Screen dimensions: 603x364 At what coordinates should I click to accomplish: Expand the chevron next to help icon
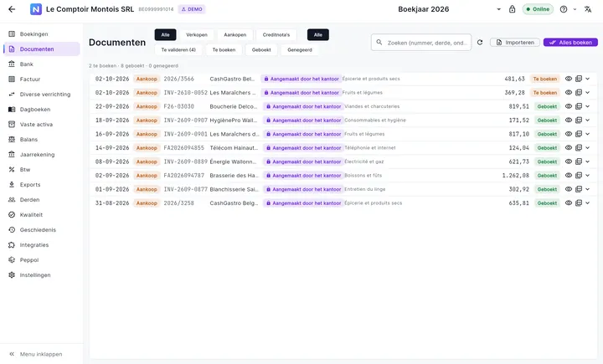pos(575,9)
